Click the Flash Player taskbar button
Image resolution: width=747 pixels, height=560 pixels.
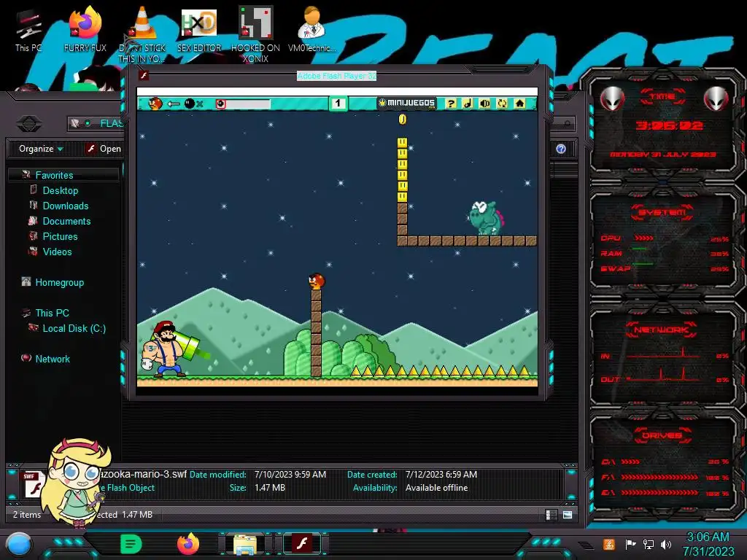coord(302,544)
